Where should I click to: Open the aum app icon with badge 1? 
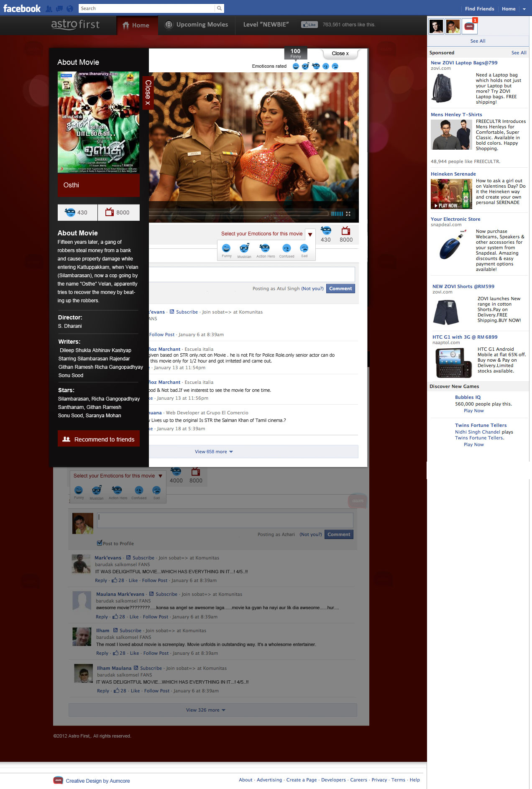[x=470, y=26]
